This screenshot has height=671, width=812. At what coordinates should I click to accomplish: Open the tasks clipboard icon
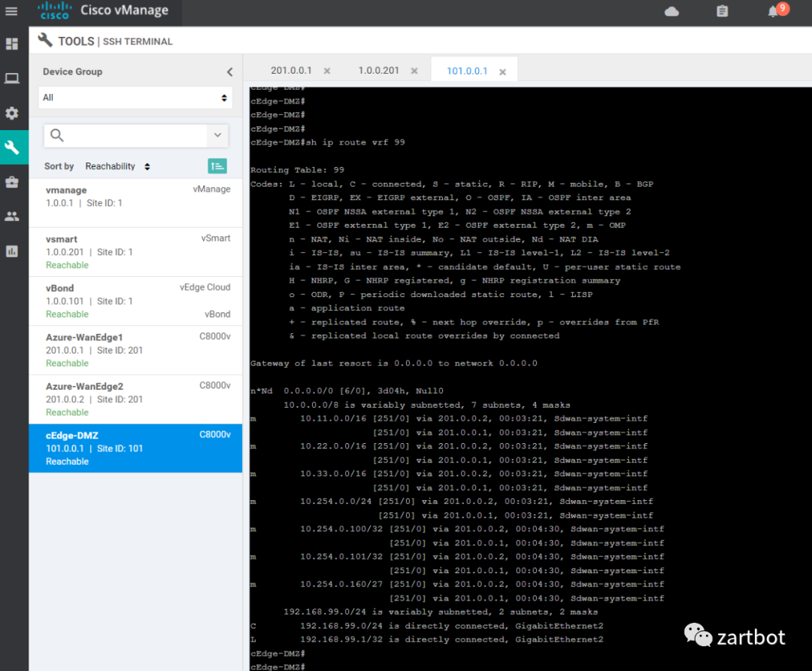pos(722,11)
